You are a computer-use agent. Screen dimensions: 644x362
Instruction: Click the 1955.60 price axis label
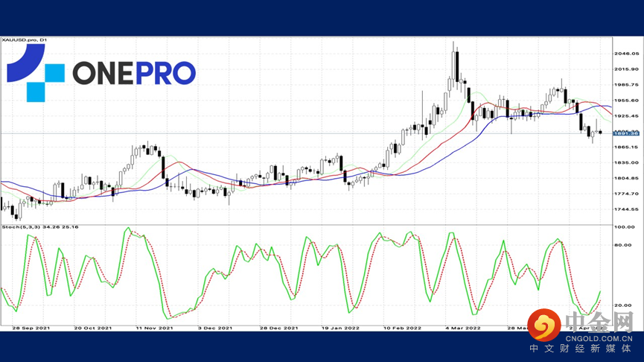pyautogui.click(x=626, y=101)
